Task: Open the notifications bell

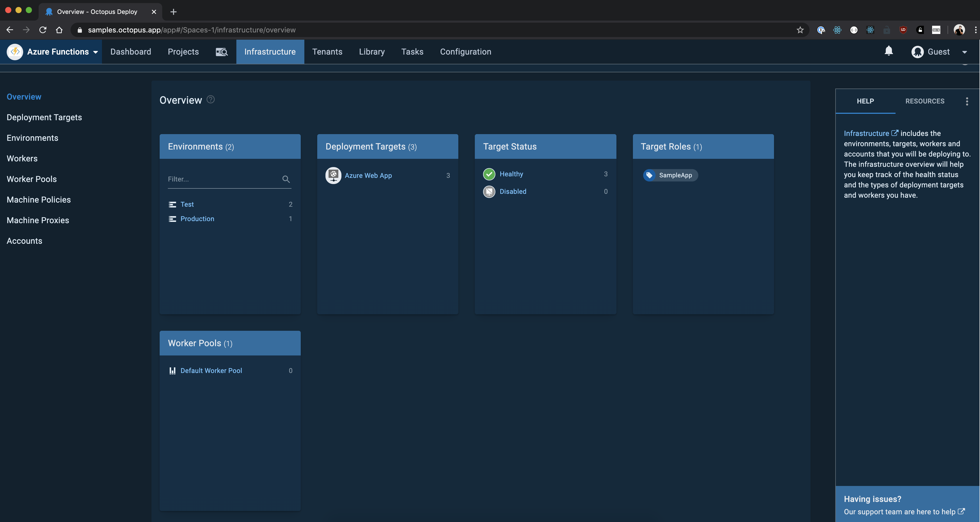Action: [x=888, y=51]
